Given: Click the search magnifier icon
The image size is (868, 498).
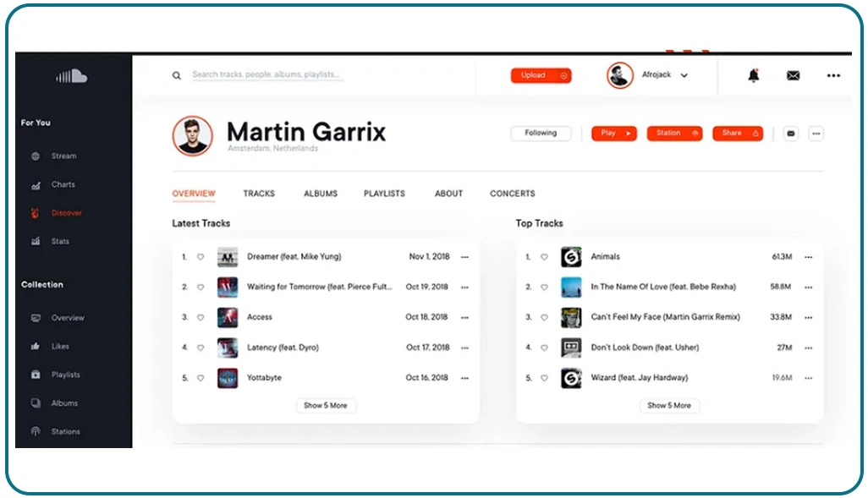Looking at the screenshot, I should (176, 75).
